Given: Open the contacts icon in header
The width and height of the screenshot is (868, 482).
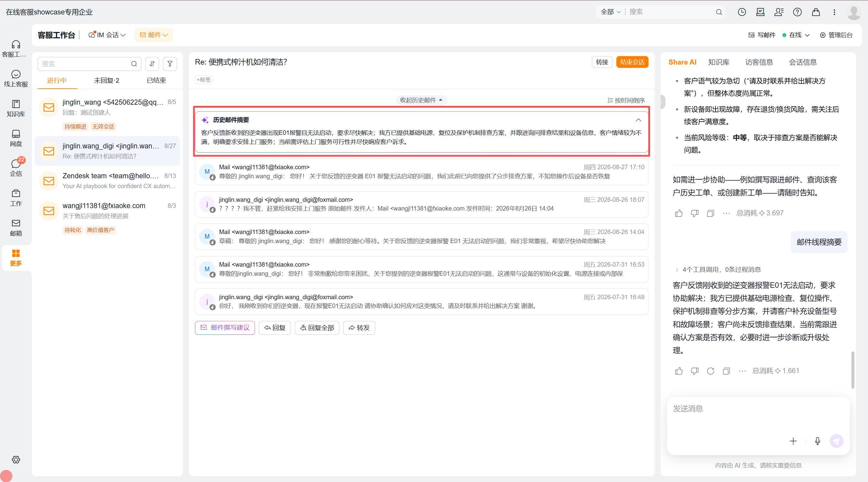Looking at the screenshot, I should click(x=779, y=12).
